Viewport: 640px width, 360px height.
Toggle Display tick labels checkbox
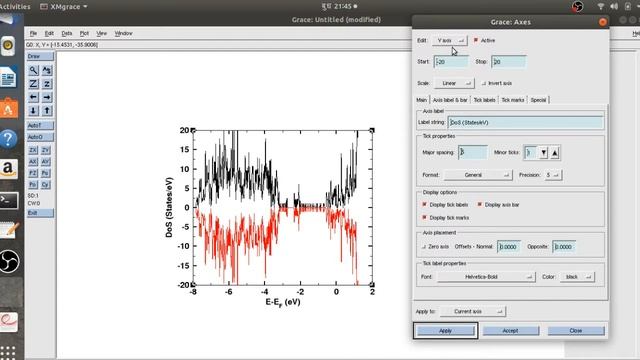point(424,204)
